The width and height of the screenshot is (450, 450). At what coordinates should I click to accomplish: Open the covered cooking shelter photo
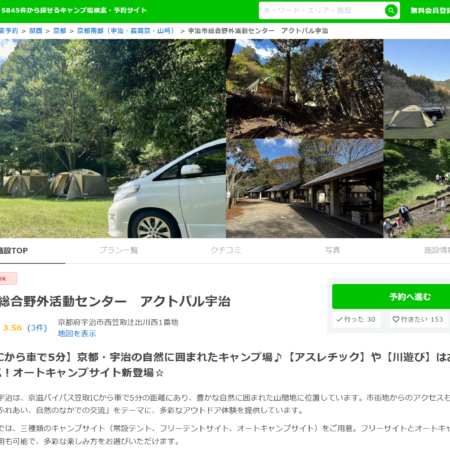pyautogui.click(x=305, y=188)
